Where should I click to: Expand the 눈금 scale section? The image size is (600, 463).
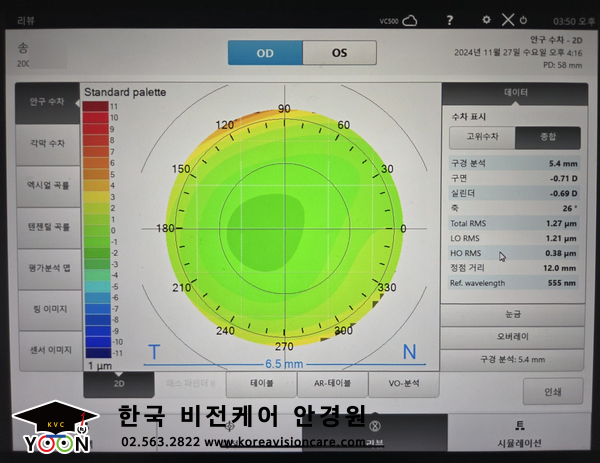pos(511,313)
